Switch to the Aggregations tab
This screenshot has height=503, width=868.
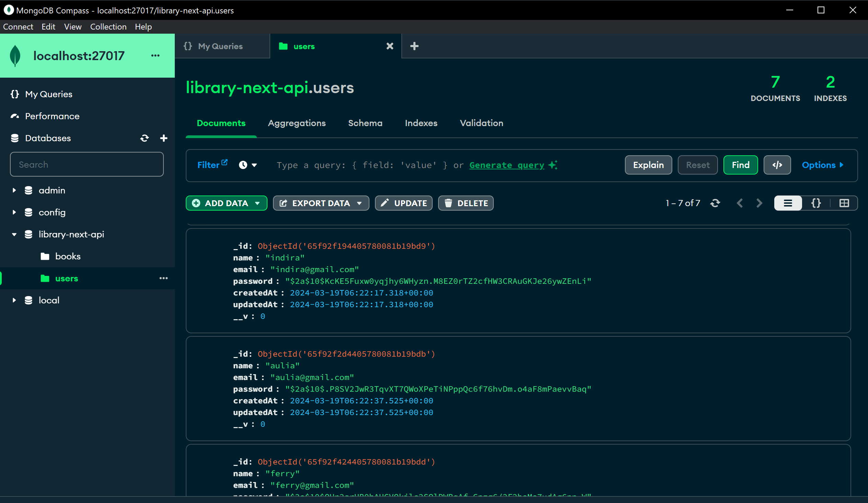pyautogui.click(x=297, y=123)
